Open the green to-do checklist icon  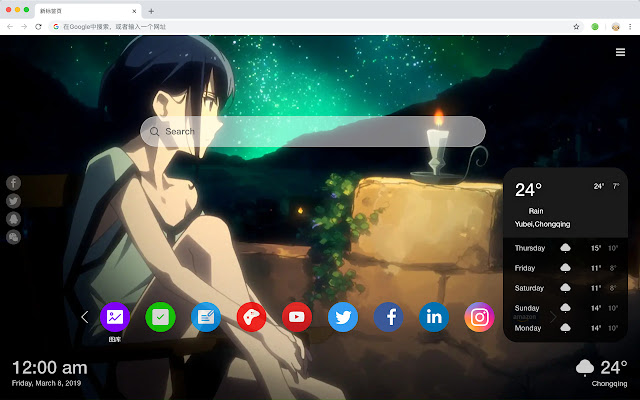click(x=160, y=317)
